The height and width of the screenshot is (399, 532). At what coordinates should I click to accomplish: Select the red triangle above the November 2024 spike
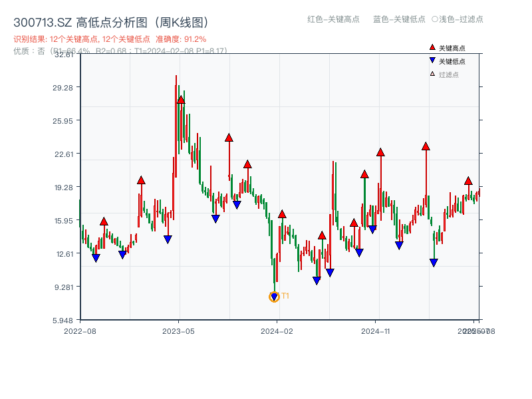tap(381, 152)
